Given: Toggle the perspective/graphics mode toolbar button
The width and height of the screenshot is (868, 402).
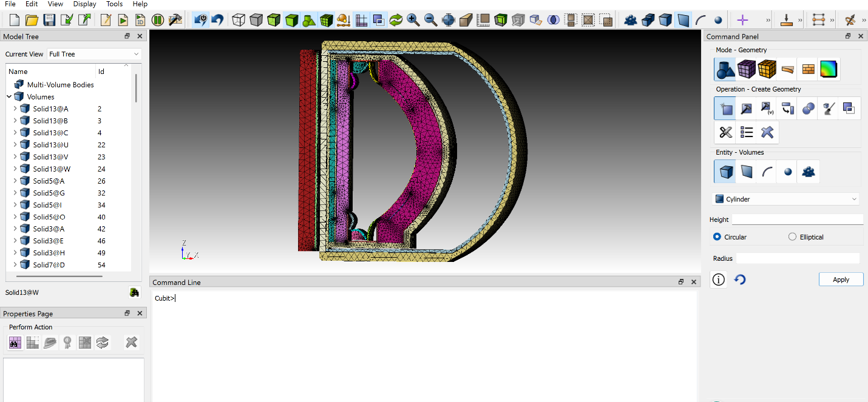Looking at the screenshot, I should tap(200, 20).
